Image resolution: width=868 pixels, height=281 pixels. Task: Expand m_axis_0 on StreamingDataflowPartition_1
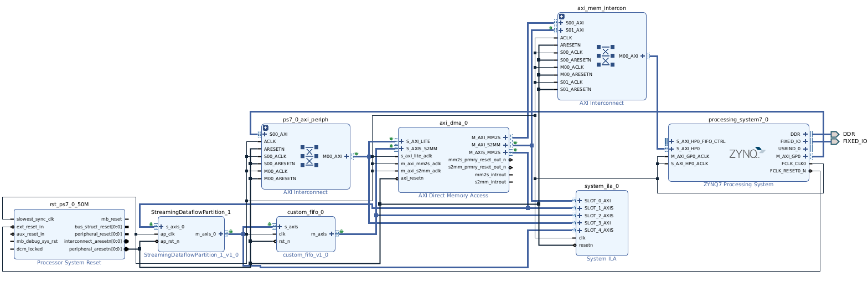tap(221, 234)
